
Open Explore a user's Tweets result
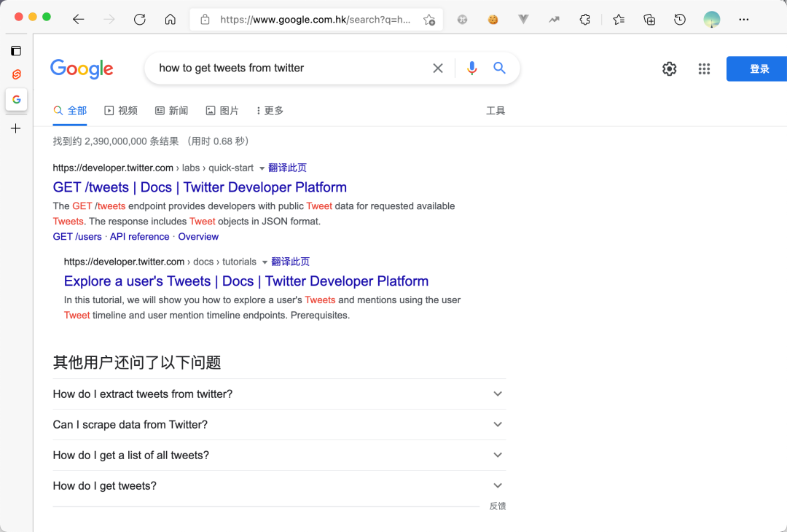[x=246, y=281]
